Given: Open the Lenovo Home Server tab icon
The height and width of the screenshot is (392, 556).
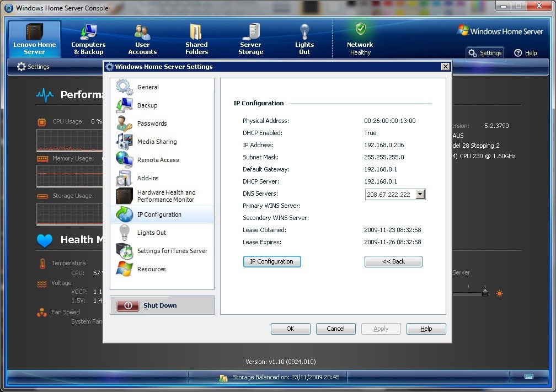Looking at the screenshot, I should coord(34,31).
